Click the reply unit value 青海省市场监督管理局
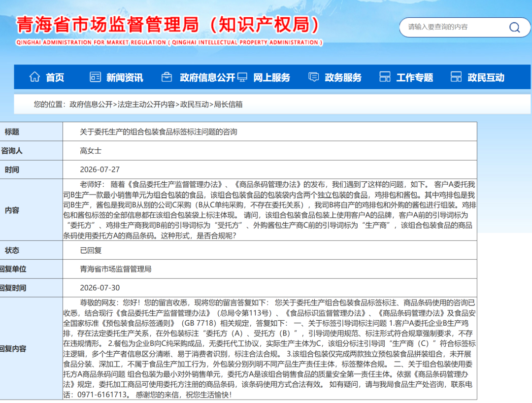This screenshot has width=532, height=403. coord(116,269)
